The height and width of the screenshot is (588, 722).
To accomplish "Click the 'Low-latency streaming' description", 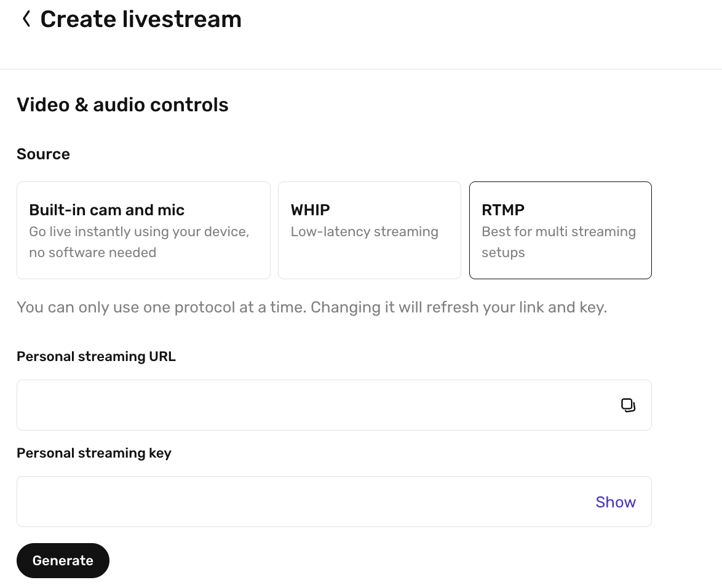I will (x=364, y=232).
